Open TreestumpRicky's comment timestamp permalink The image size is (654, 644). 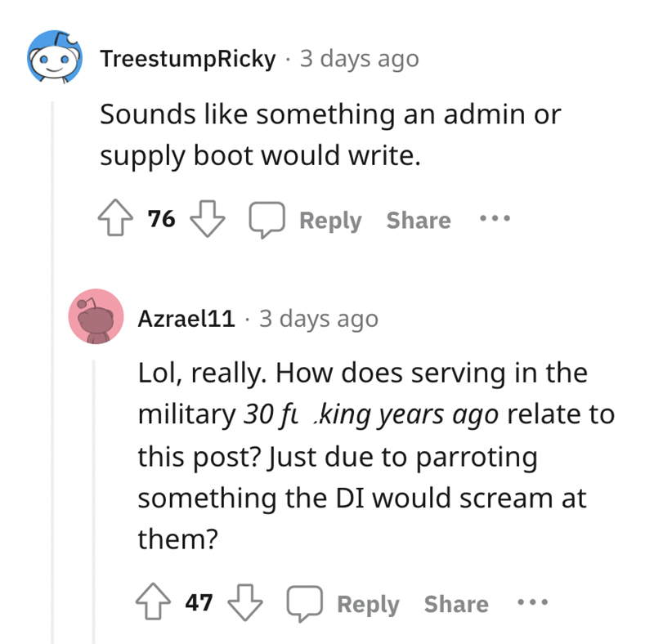pos(360,59)
